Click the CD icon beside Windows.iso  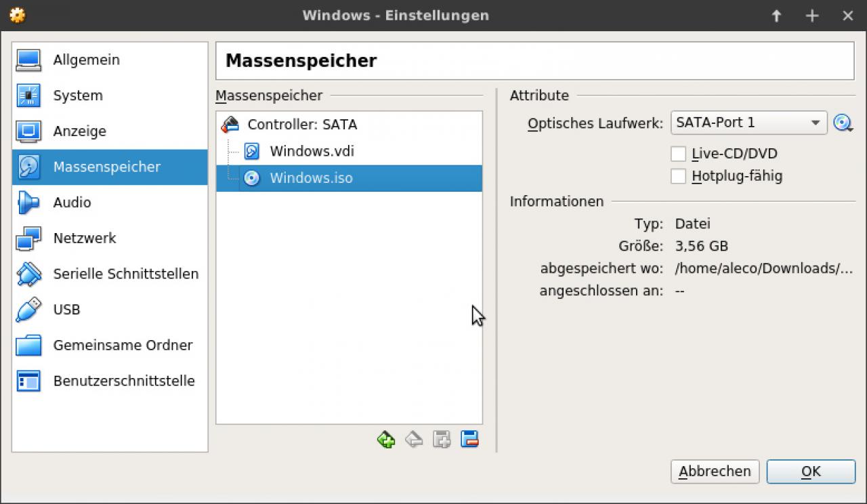[x=251, y=178]
